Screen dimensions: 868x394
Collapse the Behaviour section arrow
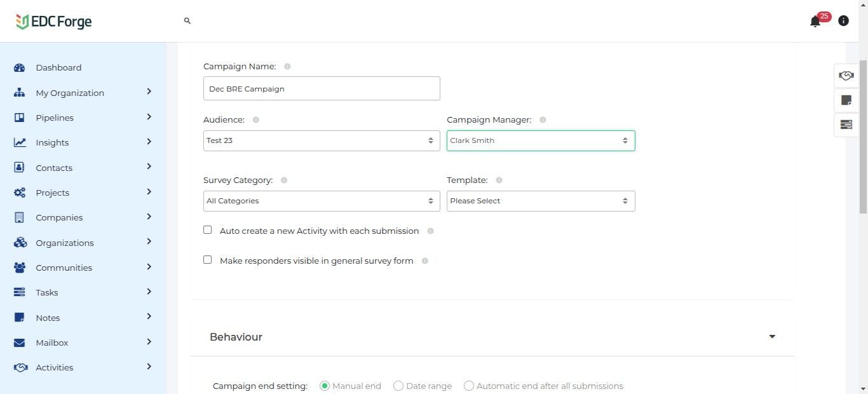[772, 337]
